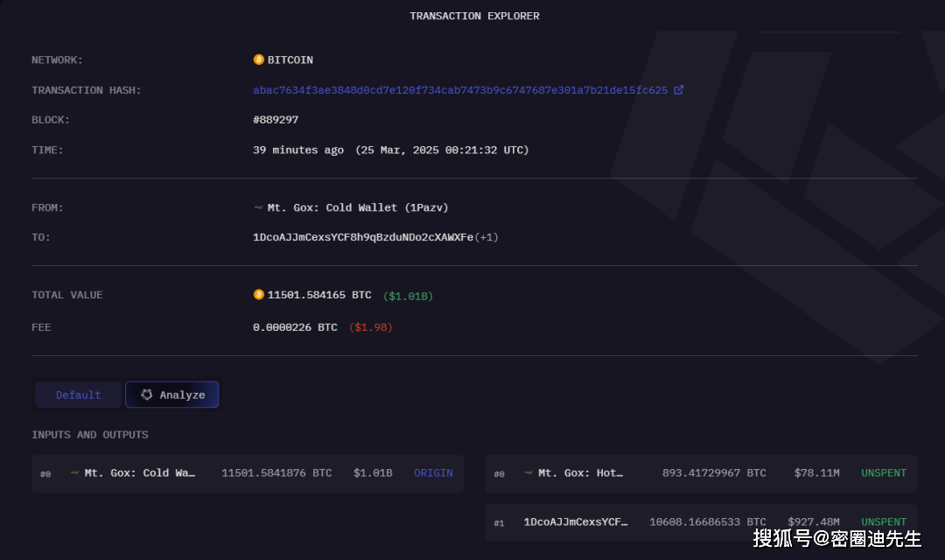Open recipient address 1DcoAJJmCexsYCF8h9qBzduNDo2cXAWXFe
The height and width of the screenshot is (560, 945).
click(x=363, y=237)
